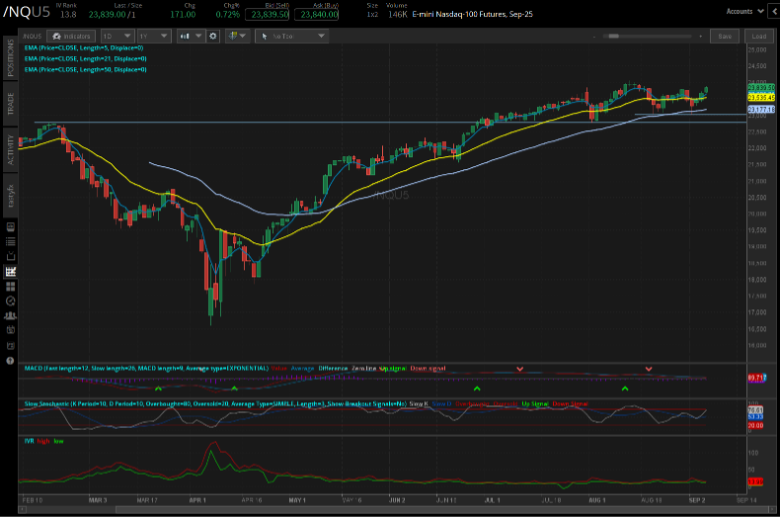The height and width of the screenshot is (518, 780).
Task: Open the tastyfx side tab
Action: click(x=10, y=195)
